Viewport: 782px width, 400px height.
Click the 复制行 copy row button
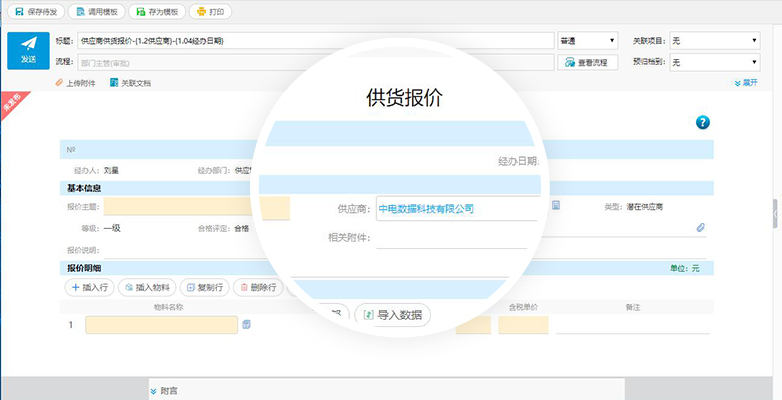click(203, 288)
